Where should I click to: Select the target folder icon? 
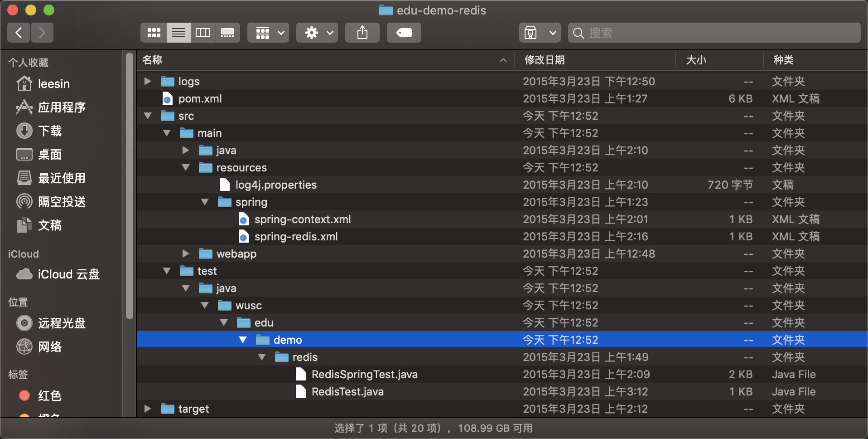coord(168,409)
